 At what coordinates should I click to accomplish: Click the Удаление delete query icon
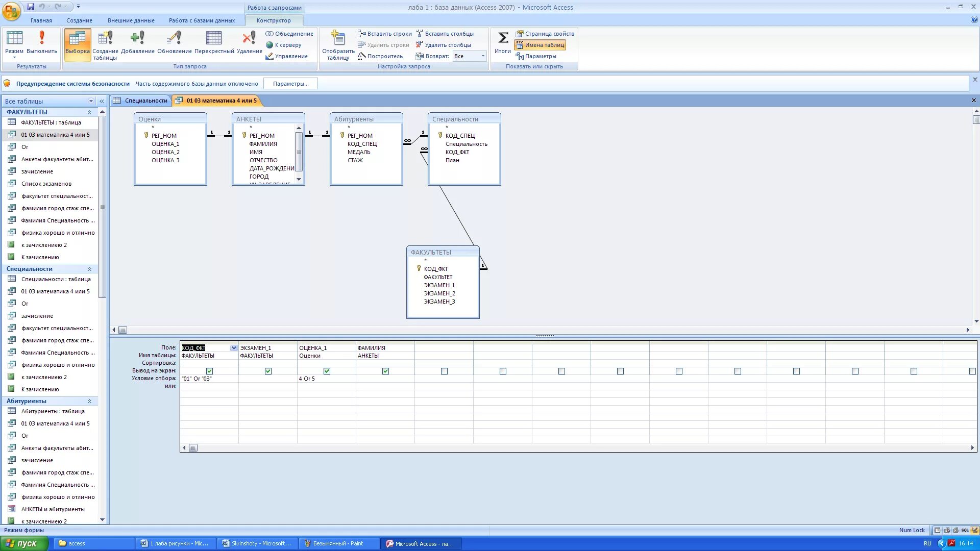pyautogui.click(x=249, y=38)
